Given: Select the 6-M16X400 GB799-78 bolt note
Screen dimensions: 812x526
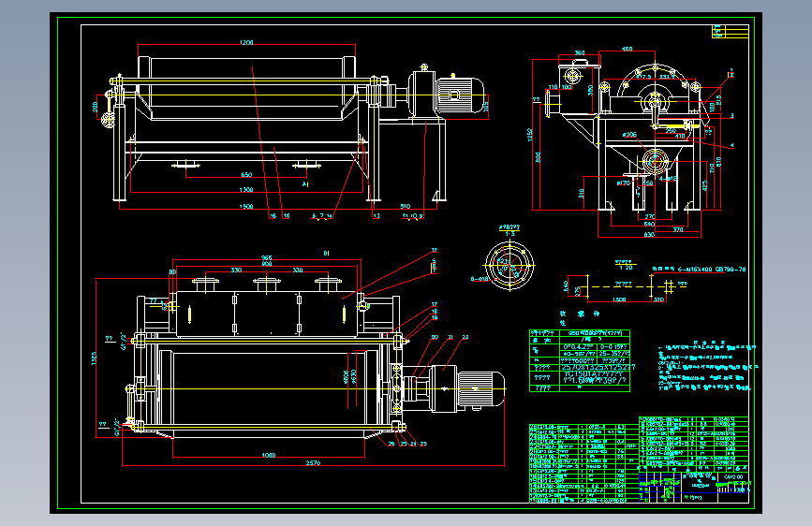Looking at the screenshot, I should tap(712, 270).
